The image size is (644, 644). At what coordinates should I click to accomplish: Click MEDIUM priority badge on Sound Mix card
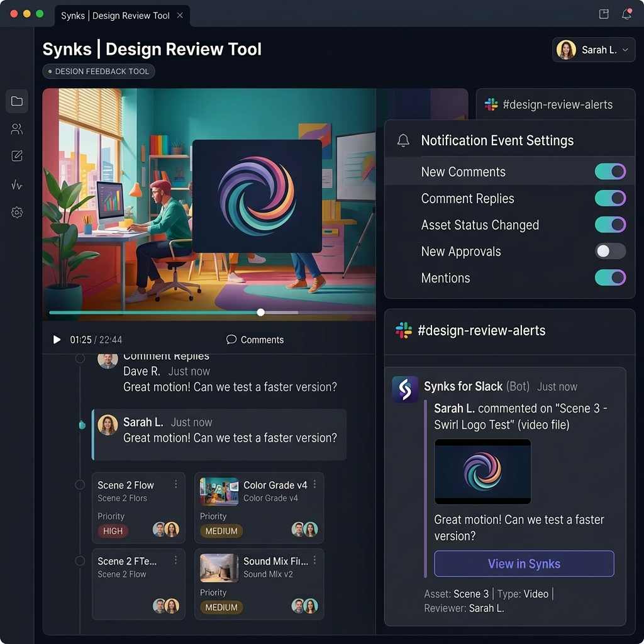pyautogui.click(x=221, y=608)
